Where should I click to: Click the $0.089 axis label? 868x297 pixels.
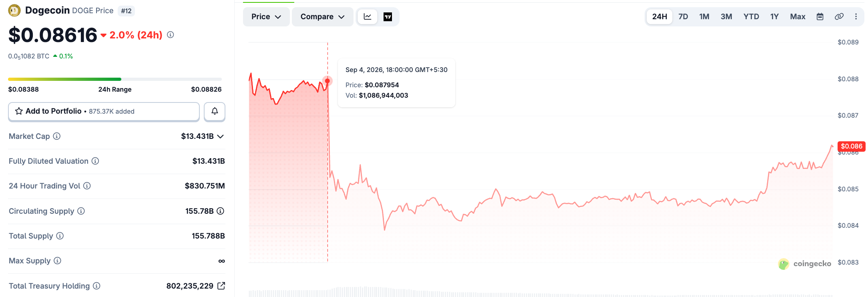[848, 42]
